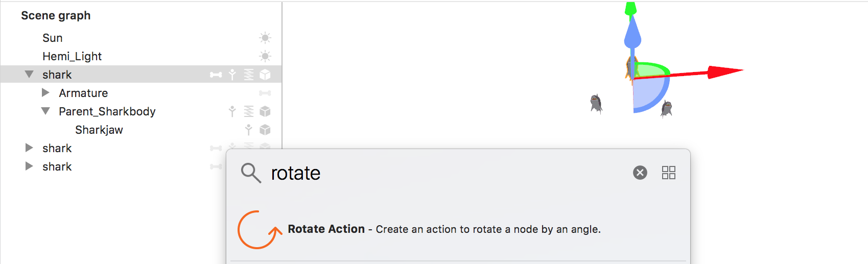Screen dimensions: 868x264
Task: Collapse the Parent_Sharkbody node
Action: (45, 111)
